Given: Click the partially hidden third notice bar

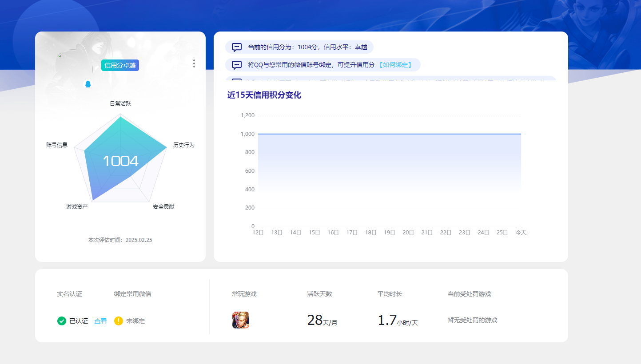Looking at the screenshot, I should click(391, 79).
